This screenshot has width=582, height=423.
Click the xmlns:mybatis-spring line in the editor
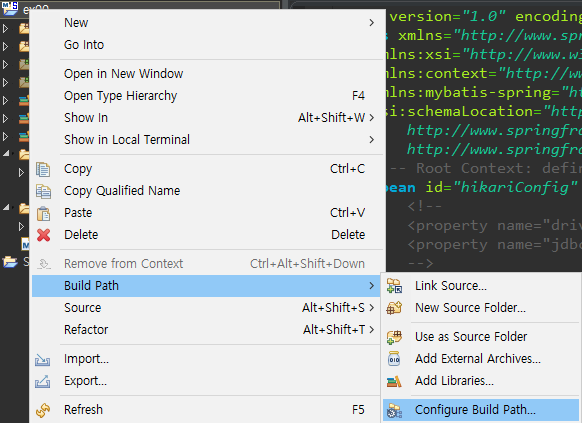click(x=484, y=92)
